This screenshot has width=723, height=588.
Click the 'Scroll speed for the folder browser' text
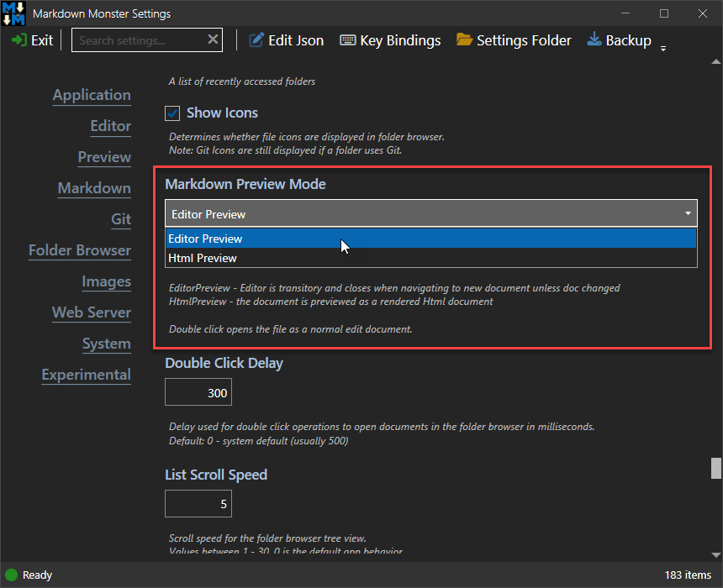pyautogui.click(x=267, y=538)
